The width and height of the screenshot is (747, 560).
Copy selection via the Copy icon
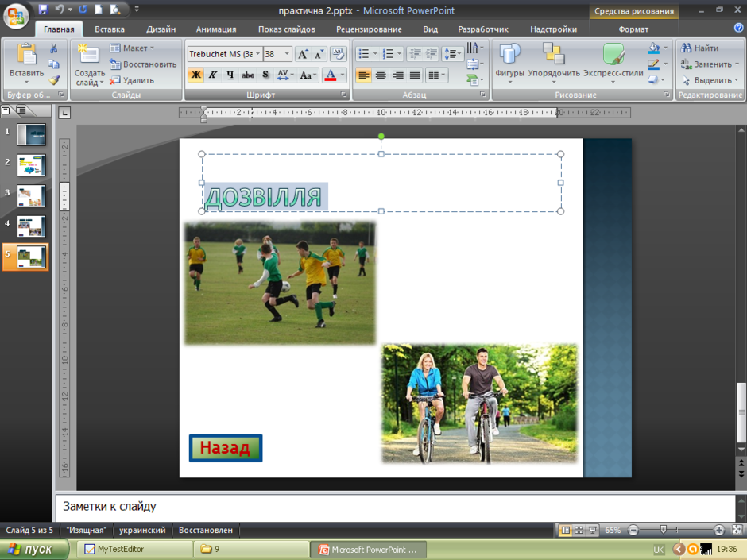53,64
